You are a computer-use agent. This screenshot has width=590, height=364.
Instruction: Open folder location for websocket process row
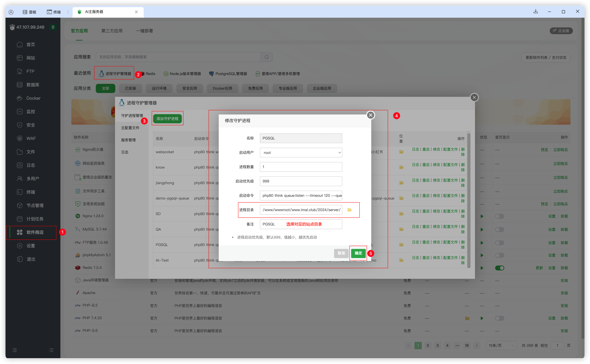pos(401,152)
